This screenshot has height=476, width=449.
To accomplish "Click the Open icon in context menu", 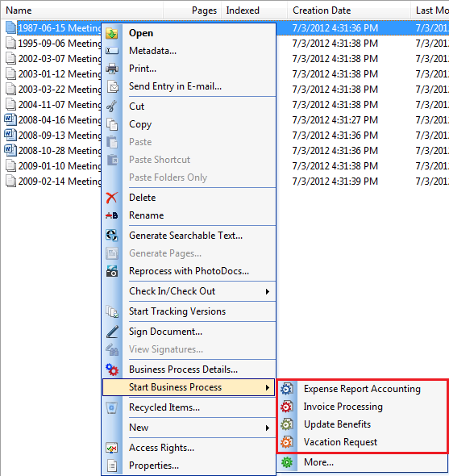I will point(111,33).
